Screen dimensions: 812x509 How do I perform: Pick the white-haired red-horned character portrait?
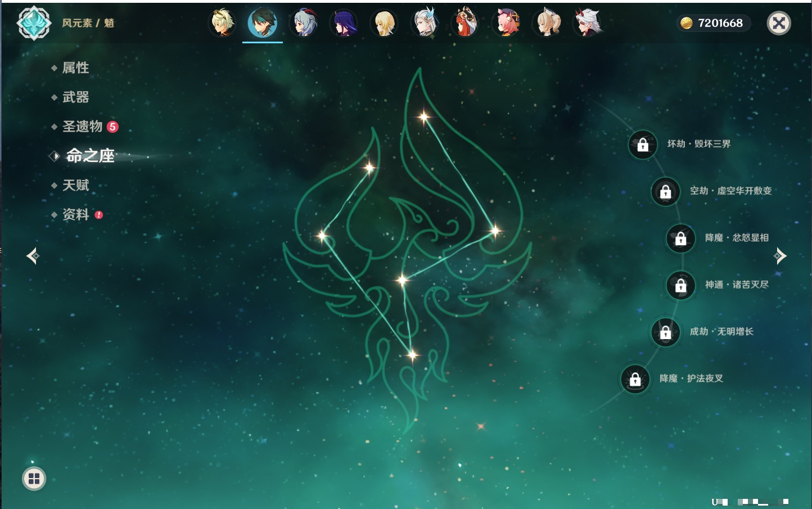click(587, 23)
